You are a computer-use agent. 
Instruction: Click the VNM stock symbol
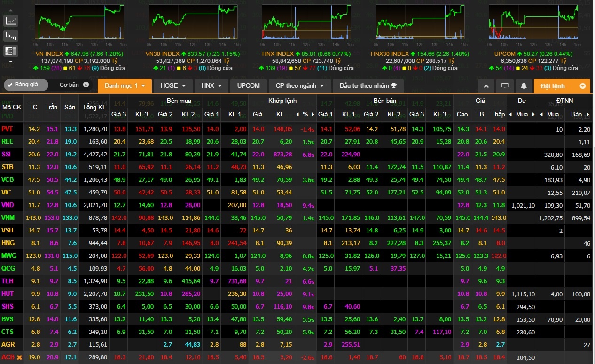pos(8,218)
